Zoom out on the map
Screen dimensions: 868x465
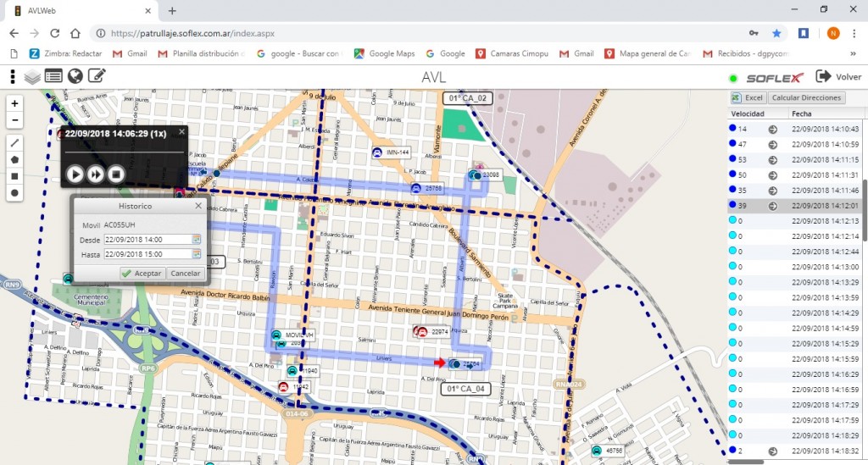tap(15, 120)
